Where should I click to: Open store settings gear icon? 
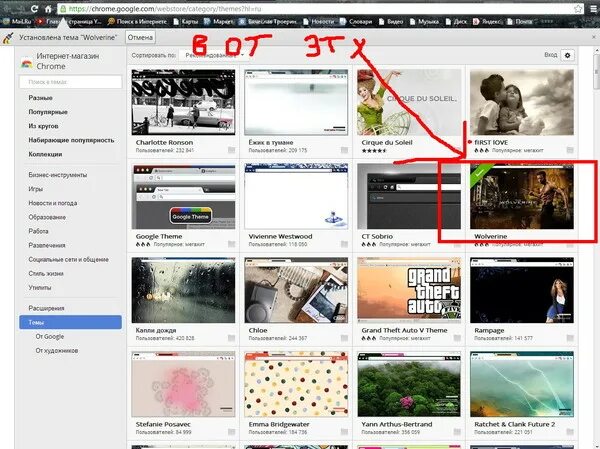tap(567, 55)
